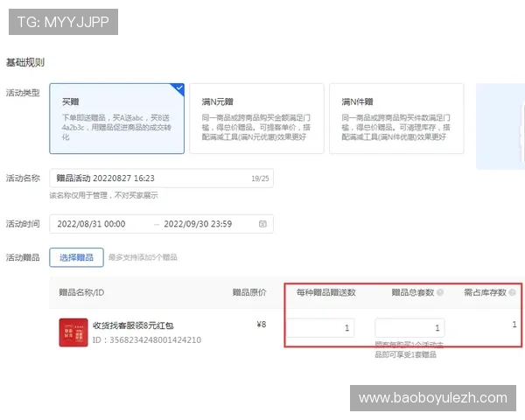This screenshot has width=525, height=420.
Task: Click the gift price ¥8
Action: (x=261, y=325)
